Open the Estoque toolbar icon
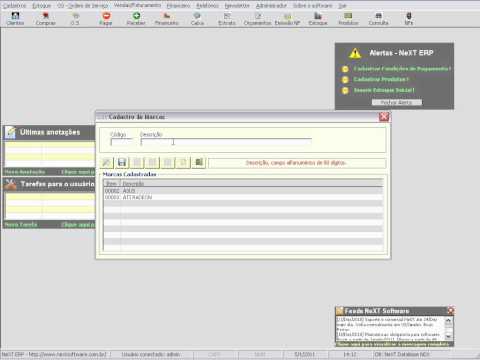This screenshot has width=480, height=360. pos(318,19)
